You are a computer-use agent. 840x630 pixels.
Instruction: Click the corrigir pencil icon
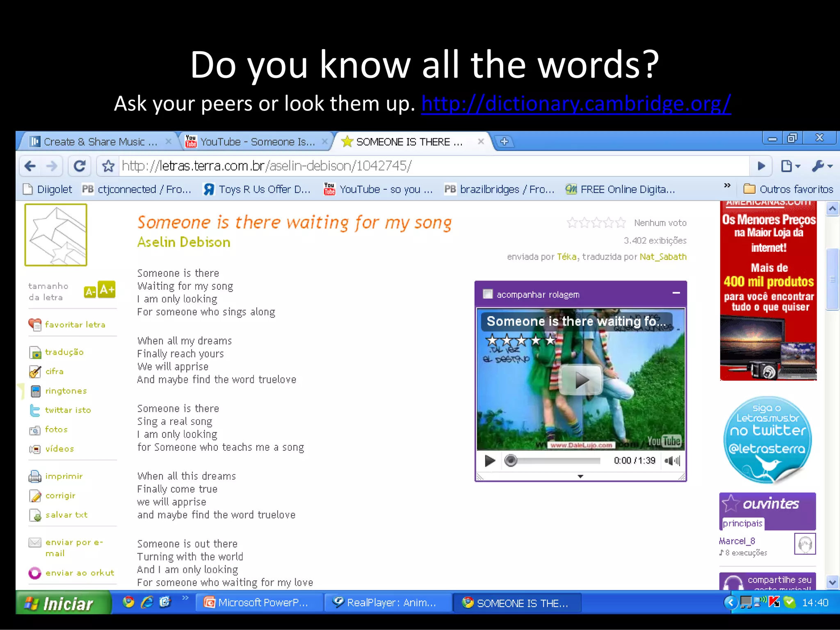(x=35, y=496)
